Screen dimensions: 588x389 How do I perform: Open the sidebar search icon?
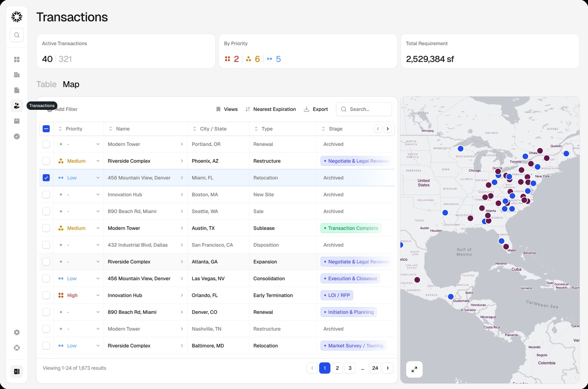(x=17, y=35)
